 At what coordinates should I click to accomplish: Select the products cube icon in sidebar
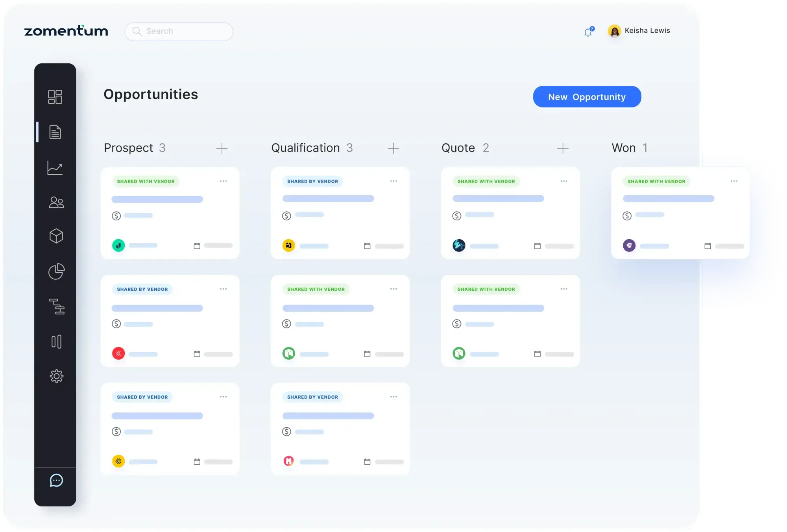coord(56,236)
